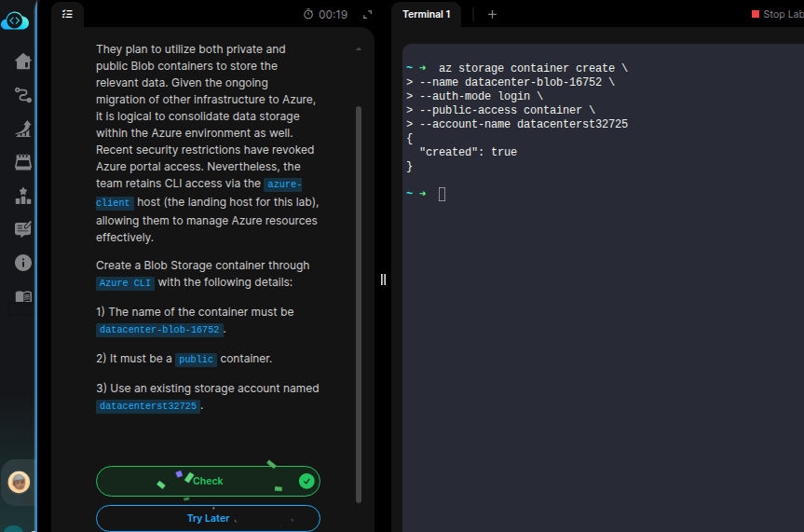Click the user avatar in sidebar
The image size is (804, 532).
[x=19, y=482]
